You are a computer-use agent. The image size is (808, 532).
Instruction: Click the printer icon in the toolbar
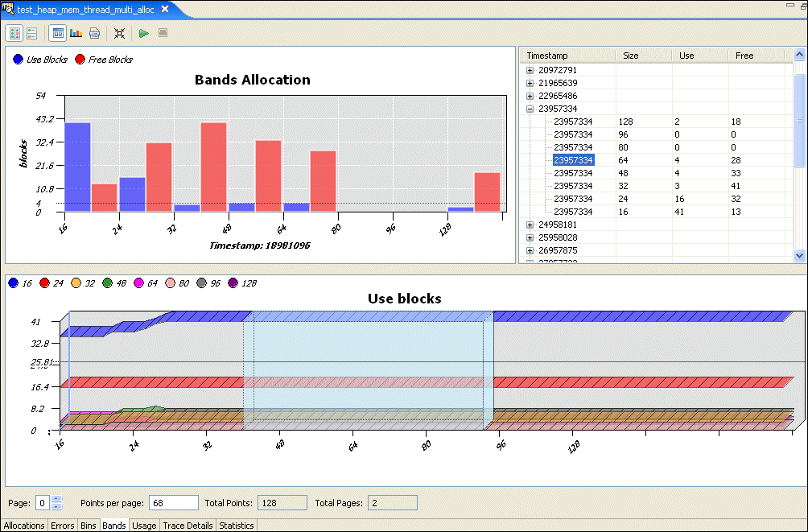click(94, 33)
